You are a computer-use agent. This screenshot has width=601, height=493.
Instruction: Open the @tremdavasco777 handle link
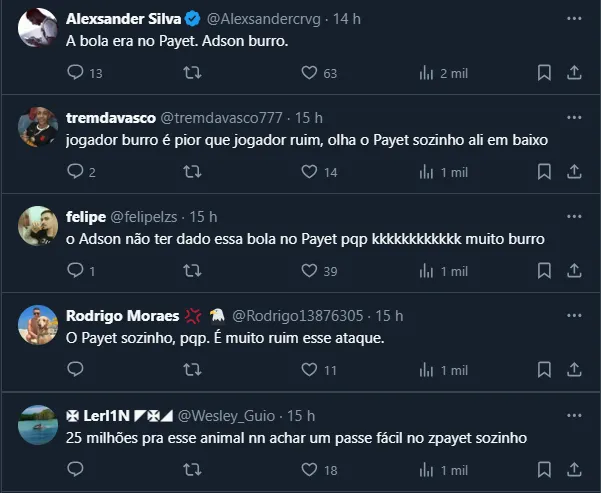coord(220,118)
